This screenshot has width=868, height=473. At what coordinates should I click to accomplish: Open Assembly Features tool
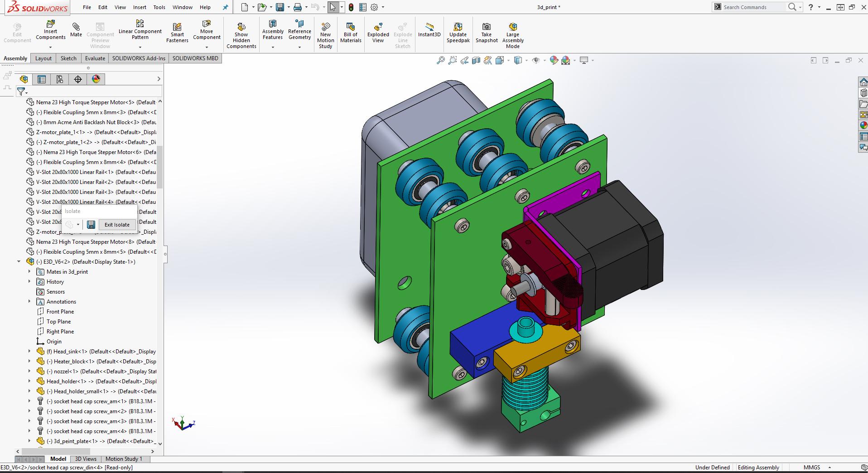(273, 30)
